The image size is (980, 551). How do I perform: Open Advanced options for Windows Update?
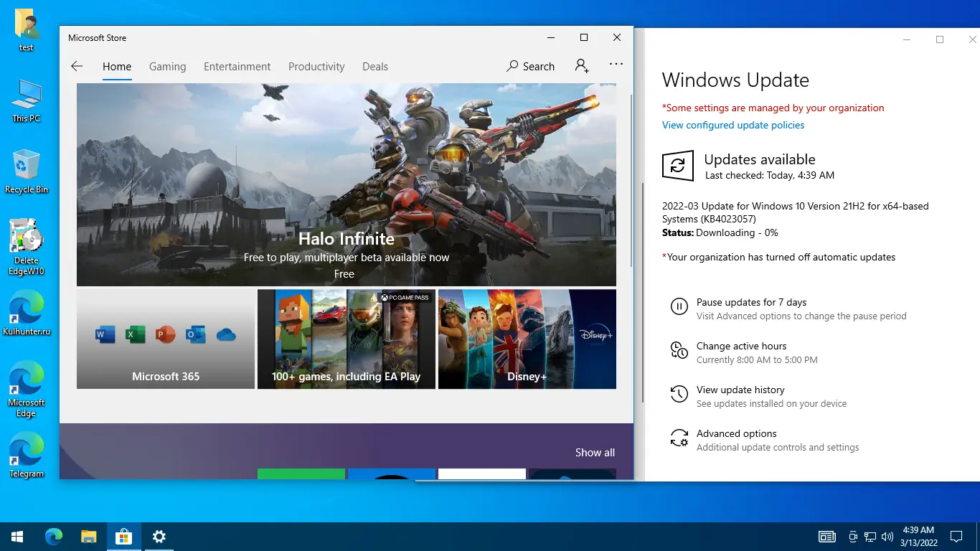click(765, 440)
